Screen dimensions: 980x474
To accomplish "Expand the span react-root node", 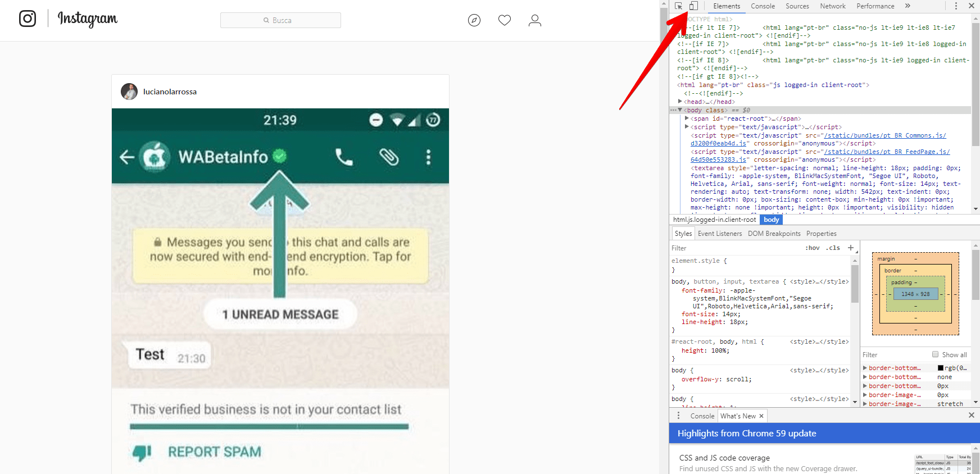I will click(687, 118).
